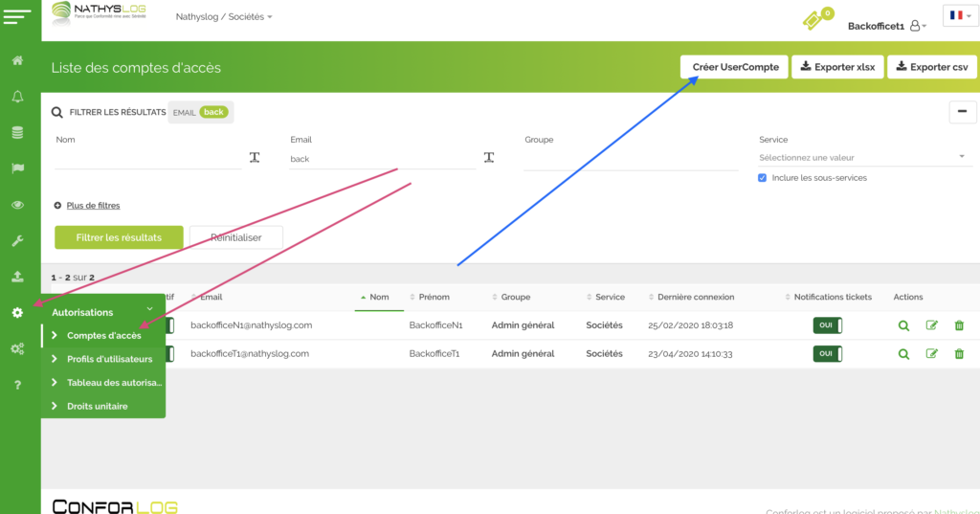Uncheck Inclure les sous-services checkbox

pyautogui.click(x=762, y=178)
